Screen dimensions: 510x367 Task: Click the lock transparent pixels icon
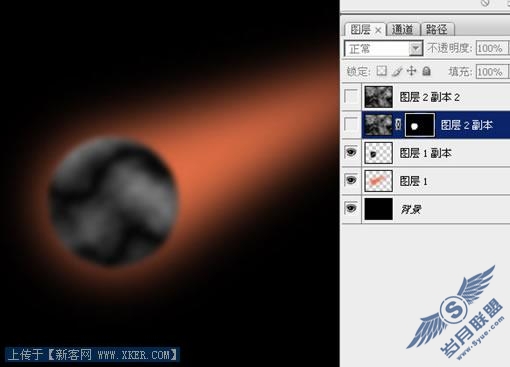point(382,71)
